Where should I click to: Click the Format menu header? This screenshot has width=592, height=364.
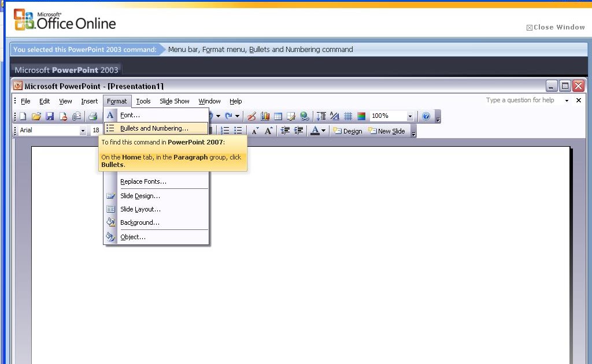coord(117,101)
